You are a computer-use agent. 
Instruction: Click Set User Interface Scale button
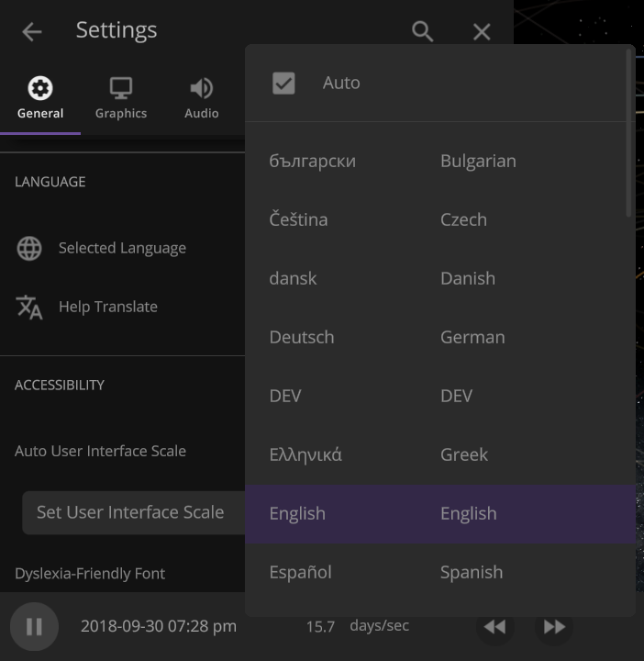pos(134,512)
